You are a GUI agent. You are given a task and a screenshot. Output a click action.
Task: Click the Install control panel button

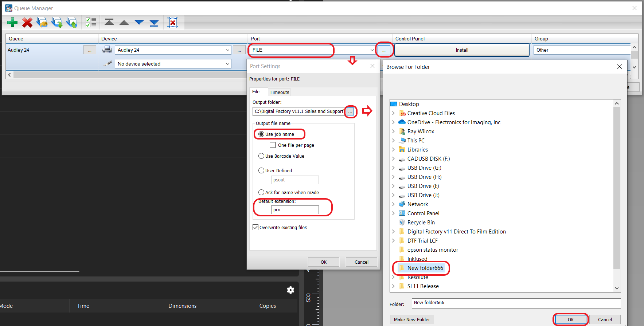point(462,50)
